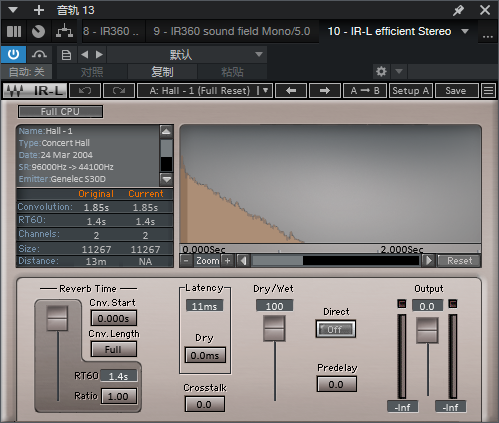Image resolution: width=499 pixels, height=423 pixels.
Task: Add an insert with the plus icon
Action: click(x=39, y=10)
